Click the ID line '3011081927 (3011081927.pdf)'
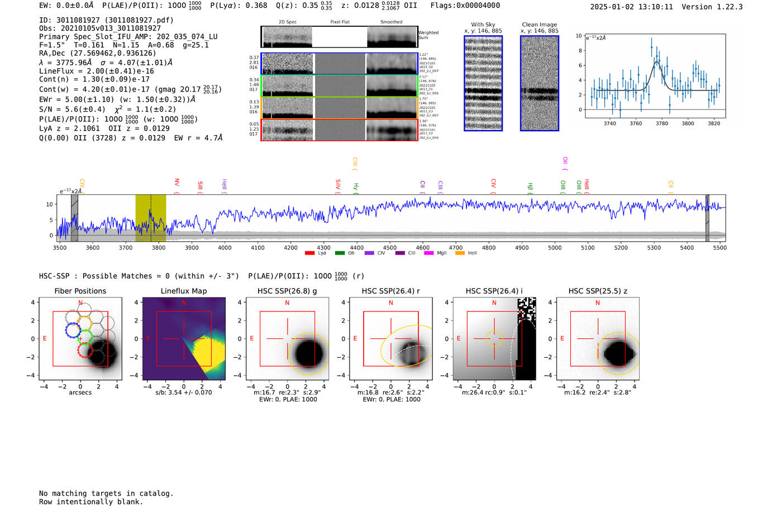This screenshot has height=532, width=782. click(106, 20)
